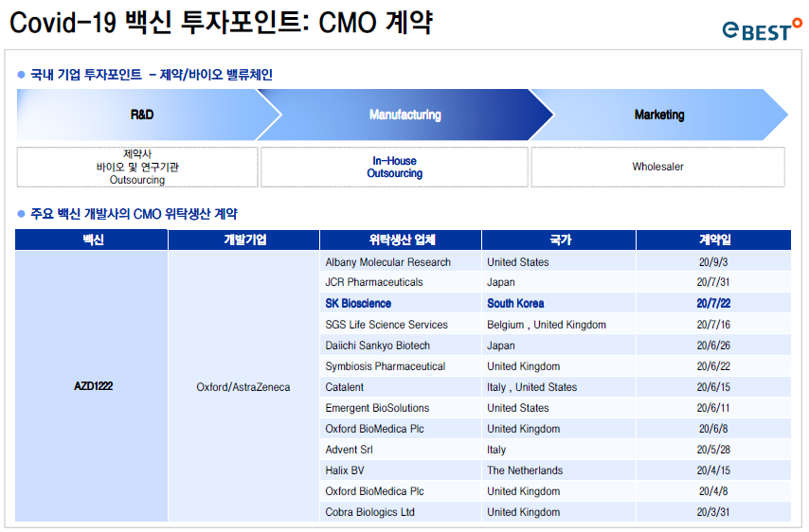Click the 20/4/8 contract date
The height and width of the screenshot is (532, 809).
[713, 491]
